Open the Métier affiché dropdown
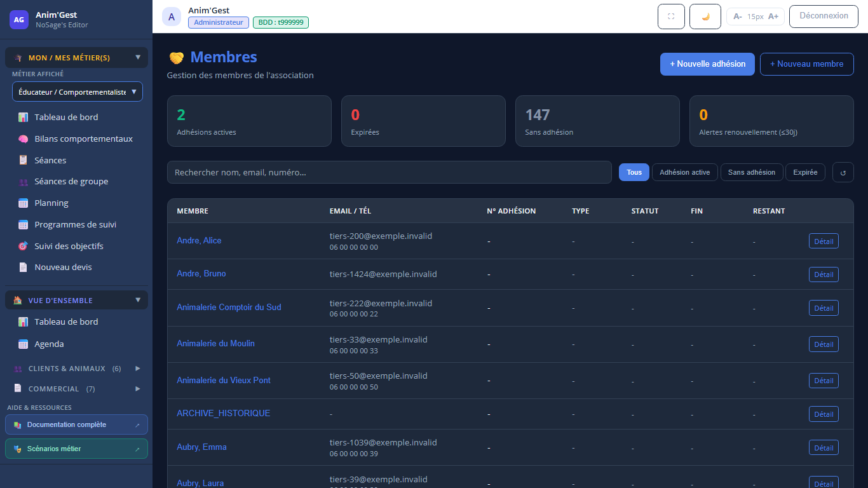The width and height of the screenshot is (868, 488). [78, 91]
